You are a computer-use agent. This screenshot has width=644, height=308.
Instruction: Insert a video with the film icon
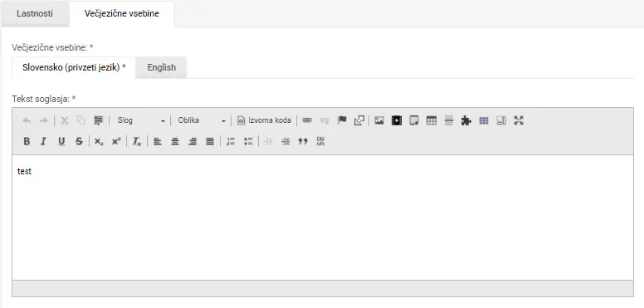[397, 120]
